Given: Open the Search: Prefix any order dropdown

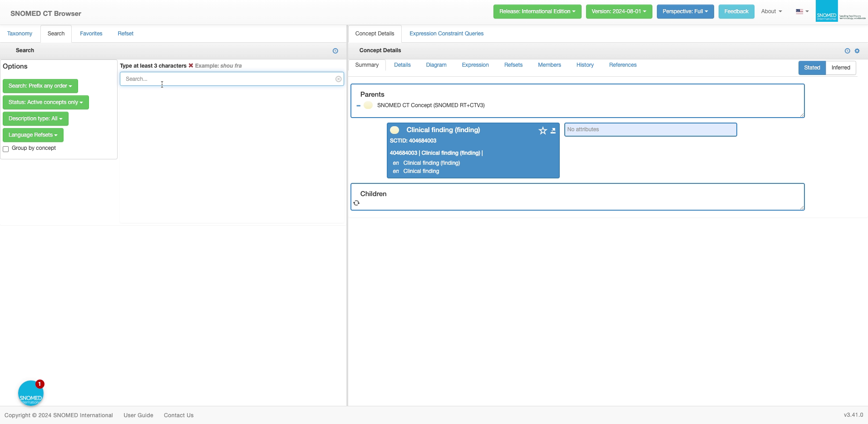Looking at the screenshot, I should 40,86.
